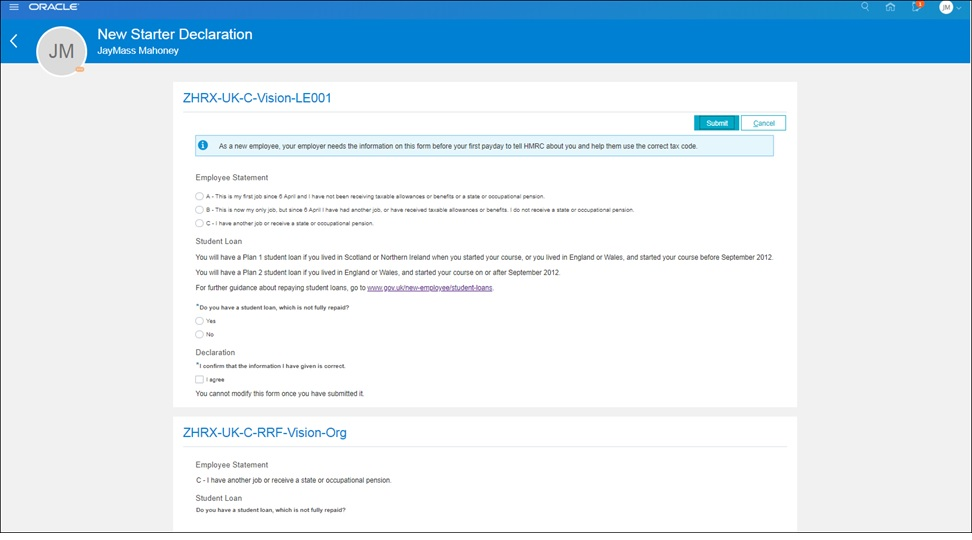Choose No for student loan question
Screen dimensions: 972x540
200,335
